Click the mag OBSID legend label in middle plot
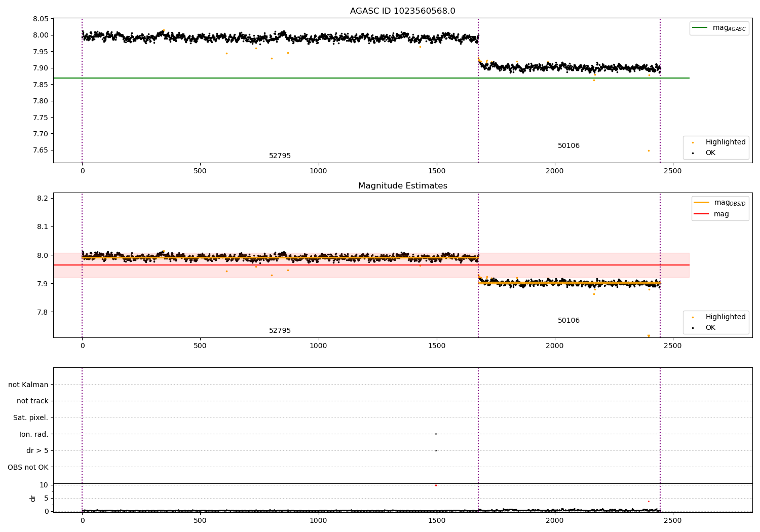Image resolution: width=760 pixels, height=532 pixels. click(730, 203)
